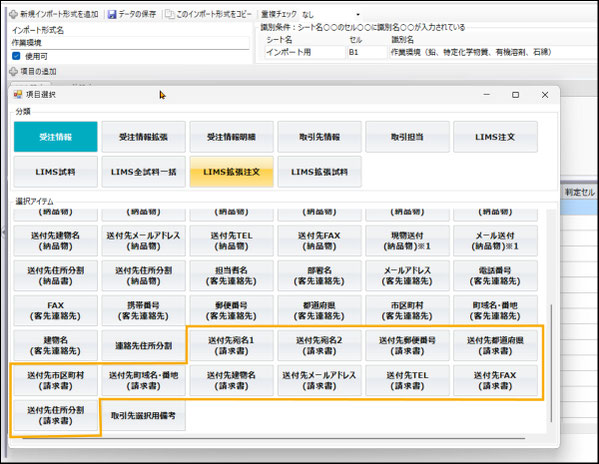Choose メール送付(納品物)※1 item
Viewport: 599px width, 464px height.
point(495,241)
